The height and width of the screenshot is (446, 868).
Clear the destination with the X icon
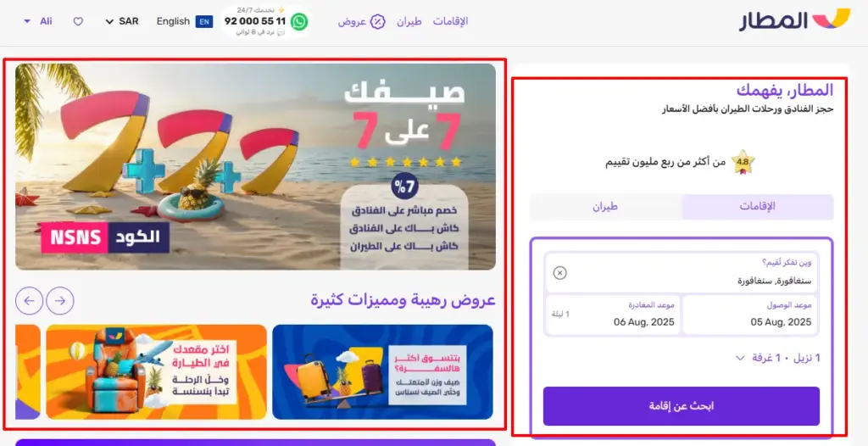pyautogui.click(x=560, y=272)
